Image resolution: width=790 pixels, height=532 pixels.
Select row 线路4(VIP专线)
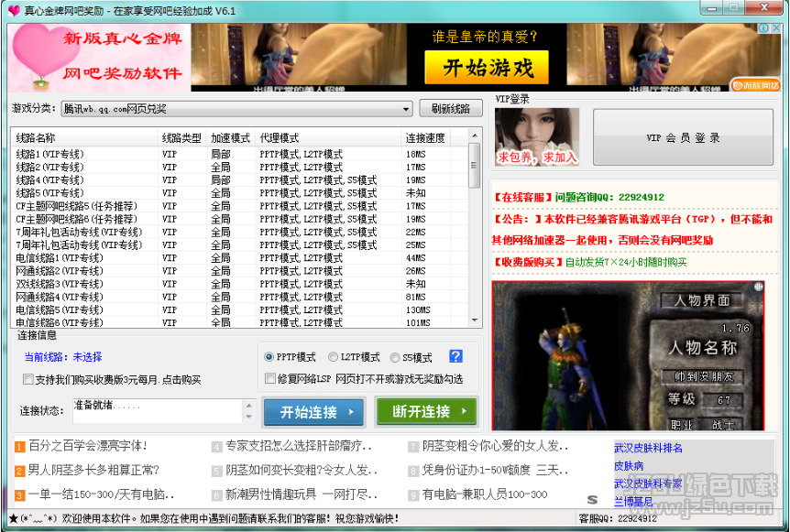(x=240, y=180)
